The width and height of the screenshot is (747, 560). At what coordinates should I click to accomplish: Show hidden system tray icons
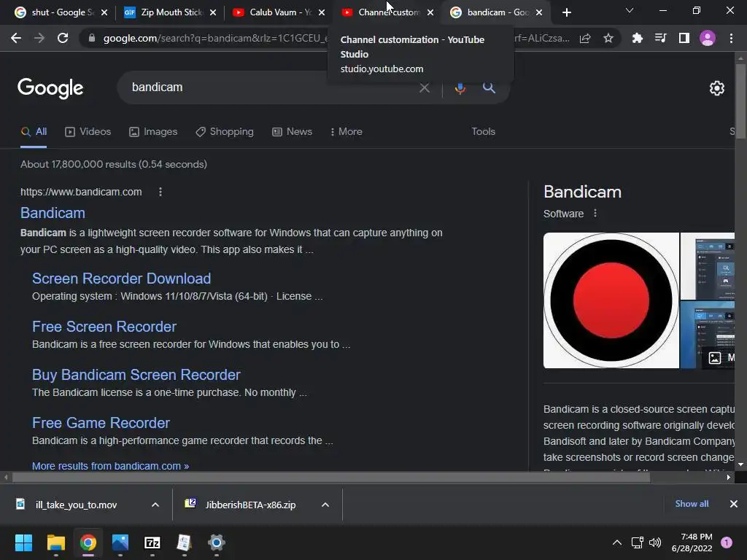617,542
